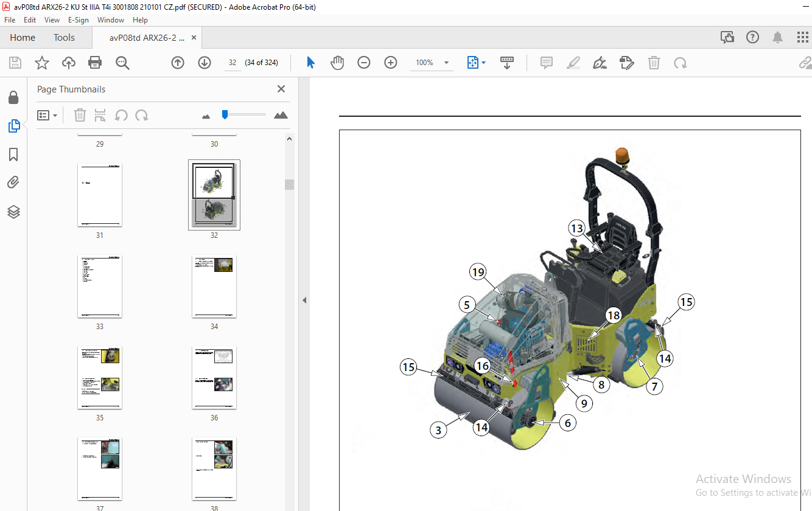Screen dimensions: 812x511
Task: Add a comment sticky note
Action: [547, 63]
